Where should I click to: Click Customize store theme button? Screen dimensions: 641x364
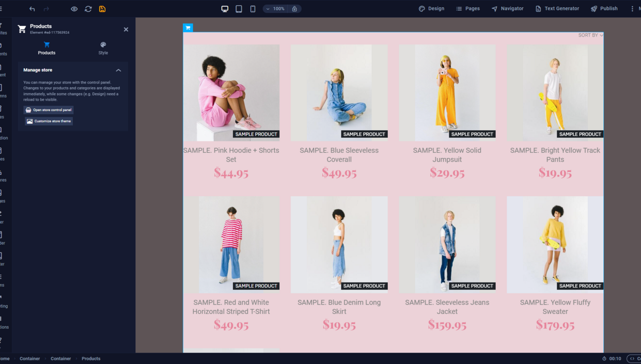click(49, 121)
